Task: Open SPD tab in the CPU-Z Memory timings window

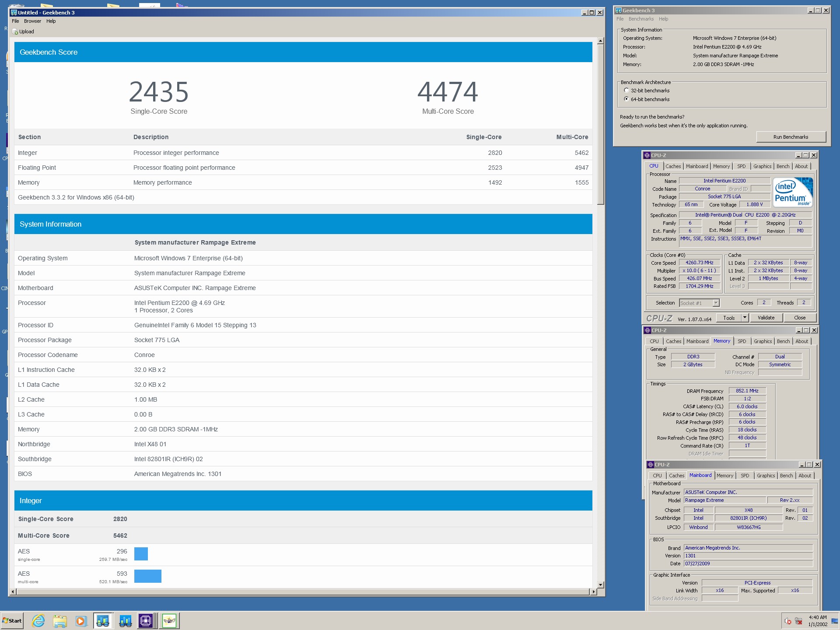Action: click(742, 341)
